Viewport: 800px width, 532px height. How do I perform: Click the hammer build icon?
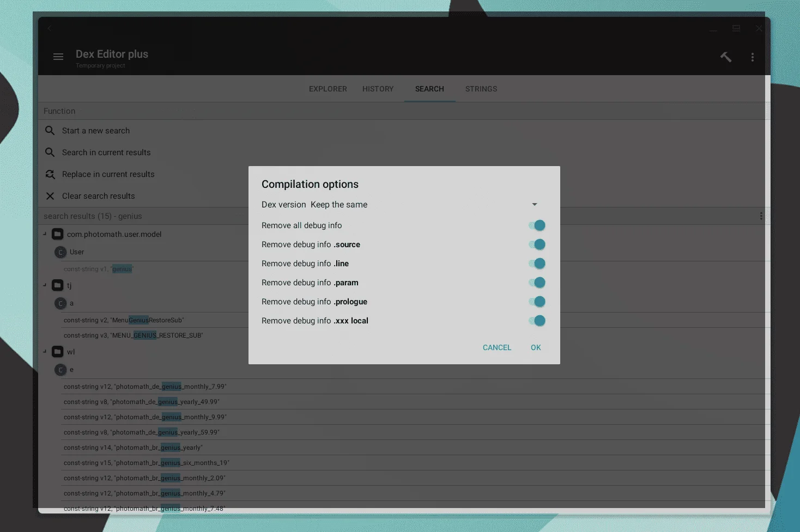tap(726, 57)
